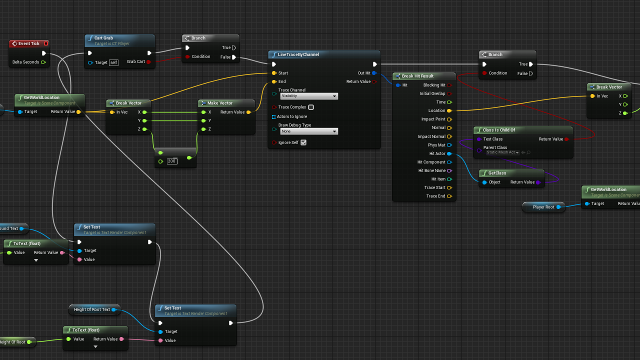The width and height of the screenshot is (640, 360).
Task: Click Value pin of Set Text fed by Height Of Root Text
Action: pos(161,340)
